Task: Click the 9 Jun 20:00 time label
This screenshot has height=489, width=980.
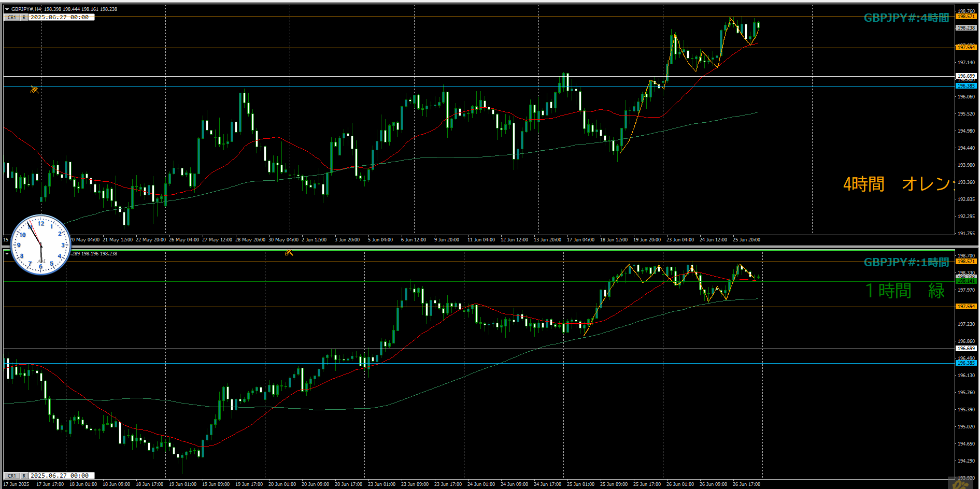Action: tap(447, 240)
